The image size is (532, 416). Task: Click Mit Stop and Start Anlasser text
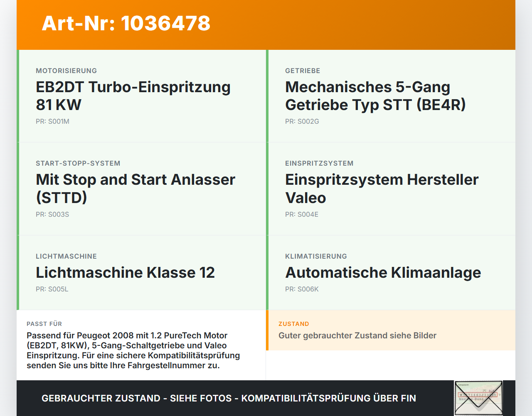click(x=135, y=188)
